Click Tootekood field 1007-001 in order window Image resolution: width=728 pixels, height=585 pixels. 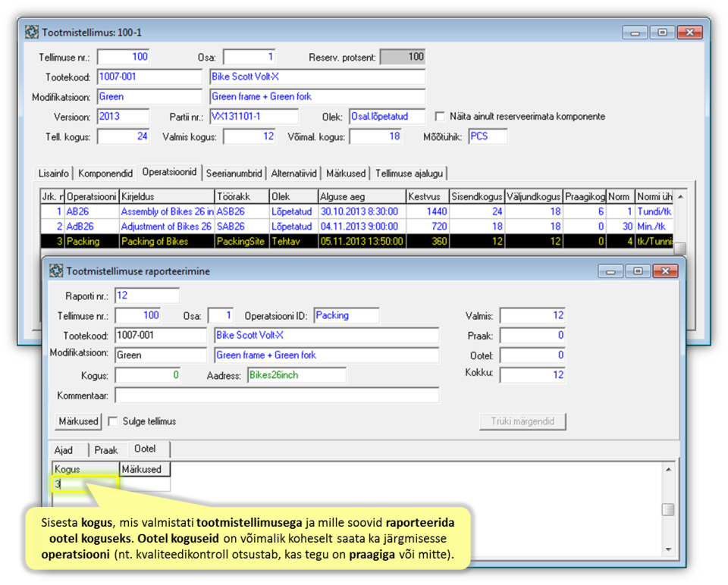[x=149, y=77]
